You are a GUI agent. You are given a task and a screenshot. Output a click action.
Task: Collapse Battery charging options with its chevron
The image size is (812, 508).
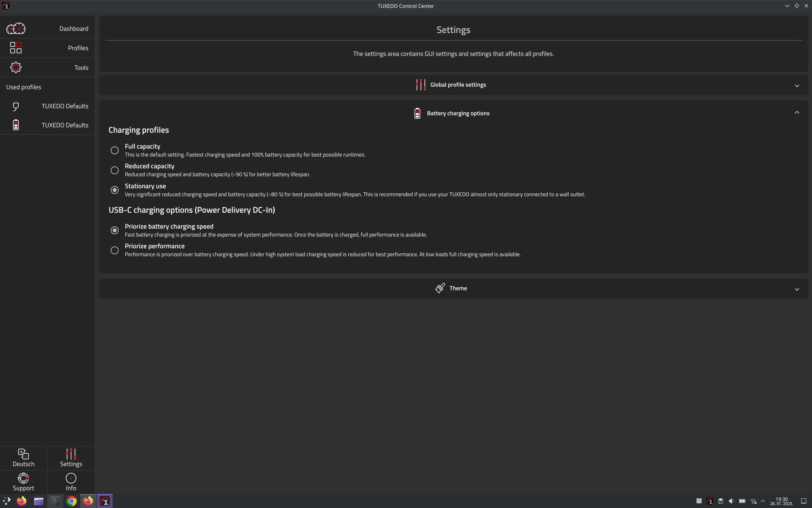pyautogui.click(x=797, y=112)
